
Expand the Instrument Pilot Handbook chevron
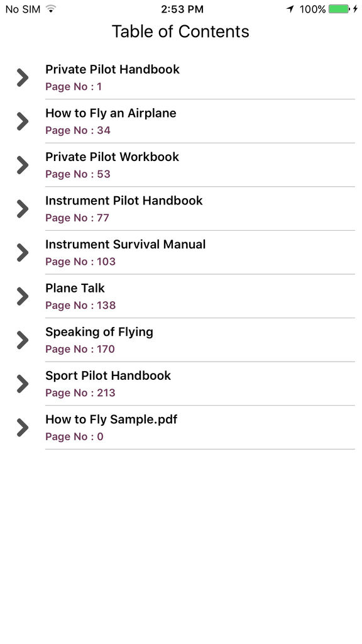coord(23,209)
